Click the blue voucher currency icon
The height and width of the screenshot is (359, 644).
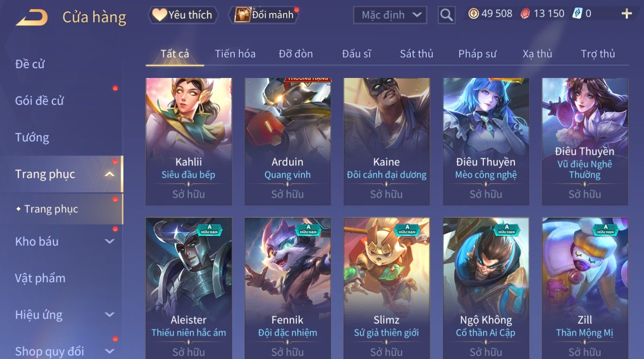pos(578,14)
